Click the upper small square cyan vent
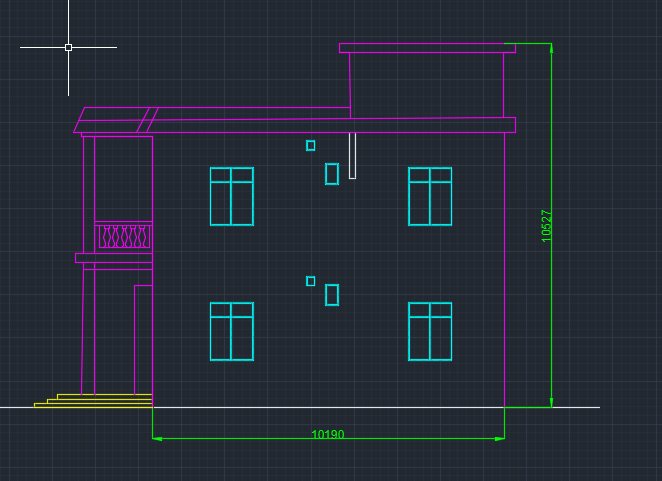The height and width of the screenshot is (481, 662). pyautogui.click(x=310, y=146)
